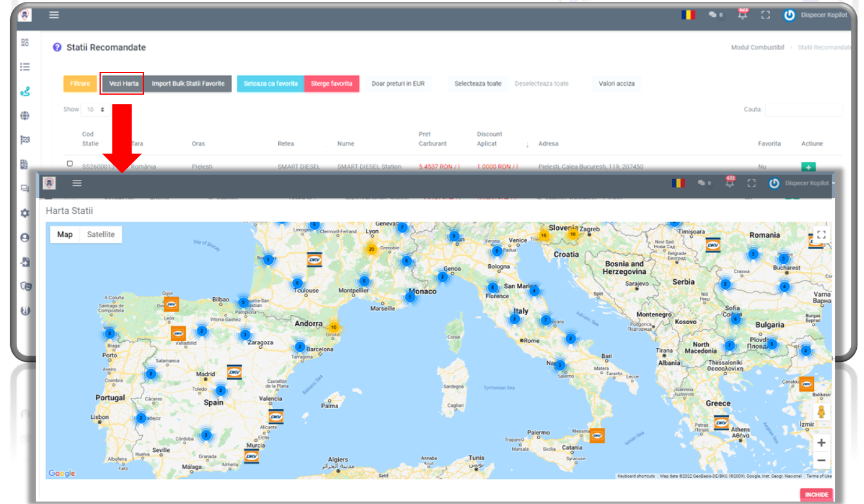This screenshot has width=864, height=504.
Task: Click the blue help question mark icon
Action: coord(57,47)
